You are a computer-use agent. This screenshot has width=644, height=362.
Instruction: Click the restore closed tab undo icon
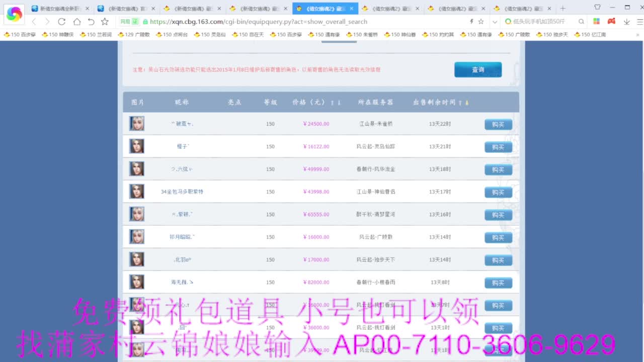click(x=91, y=22)
